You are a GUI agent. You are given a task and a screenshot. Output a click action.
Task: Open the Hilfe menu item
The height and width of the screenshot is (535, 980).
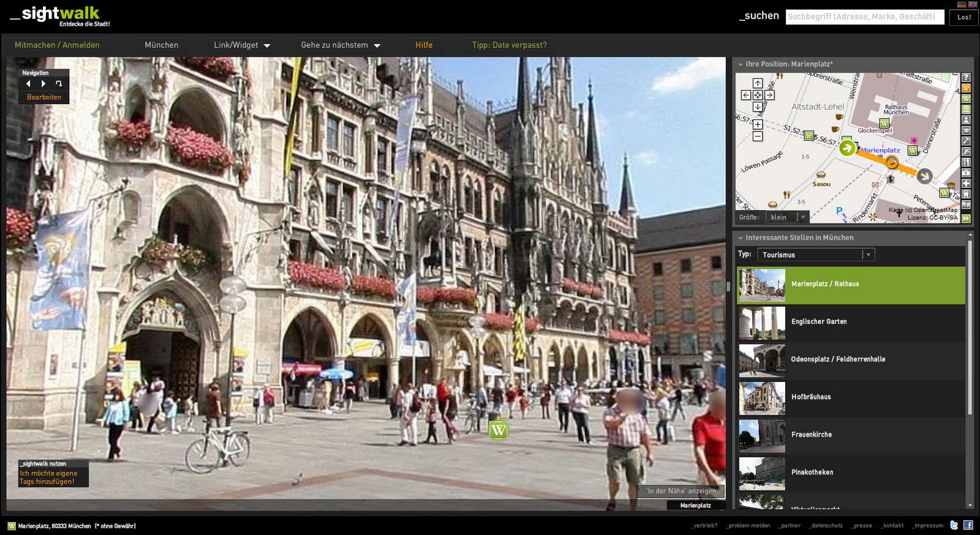424,45
